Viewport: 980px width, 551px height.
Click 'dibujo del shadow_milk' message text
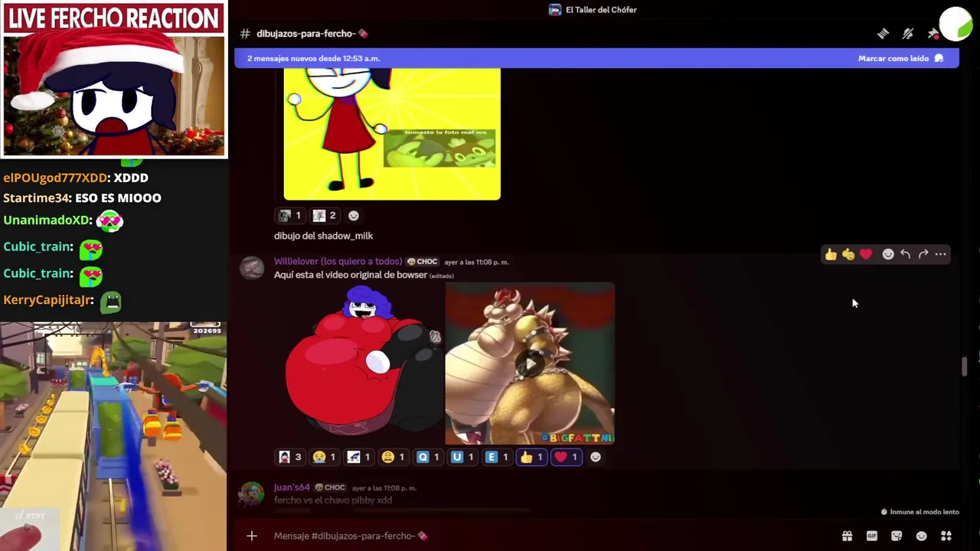pos(323,236)
